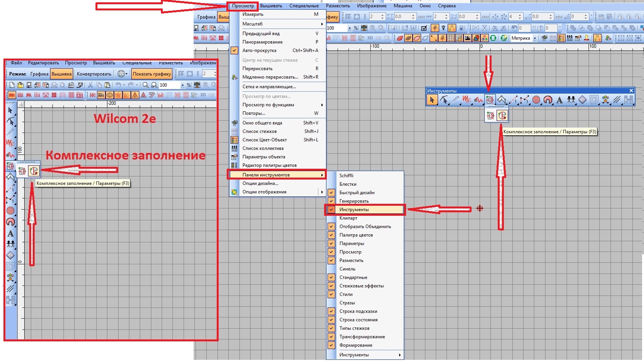Click the lettering A tool in Инструменты panel
This screenshot has width=644, height=361.
click(x=559, y=100)
